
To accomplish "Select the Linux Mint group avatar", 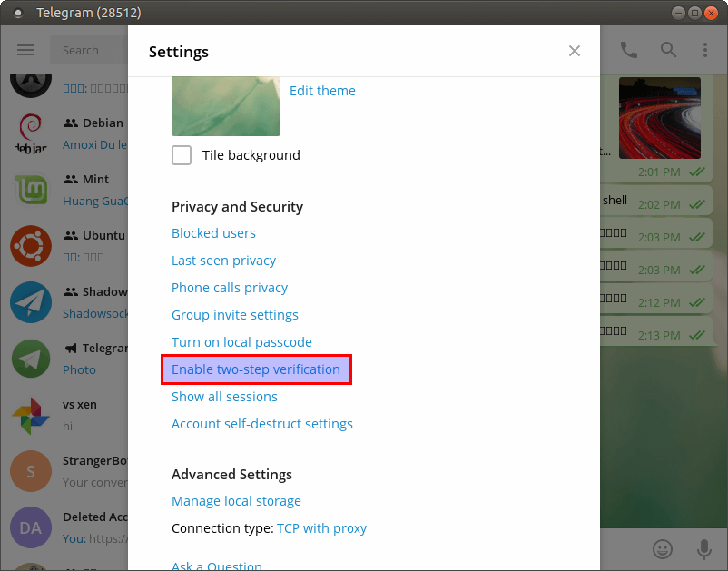I will 31,189.
